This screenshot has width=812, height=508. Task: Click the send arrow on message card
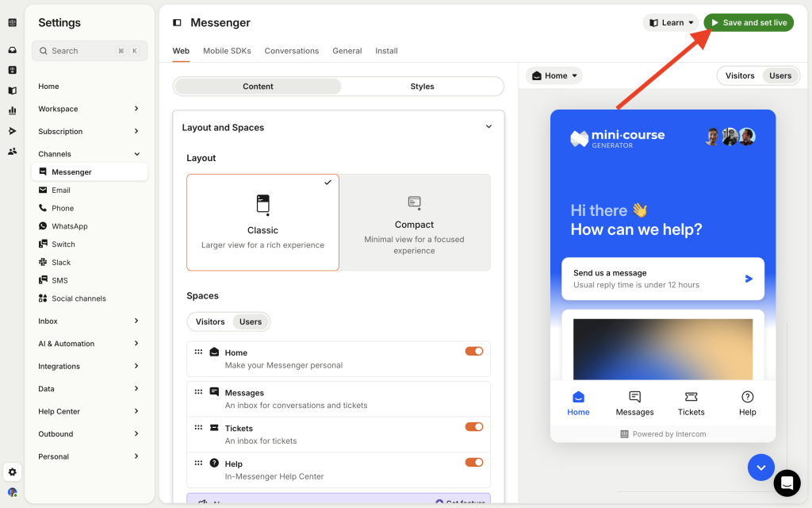(x=749, y=279)
